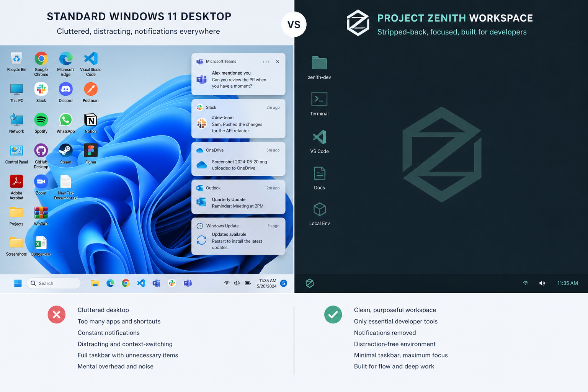Open the Budget.xlsx file icon
This screenshot has width=588, height=392.
point(41,243)
